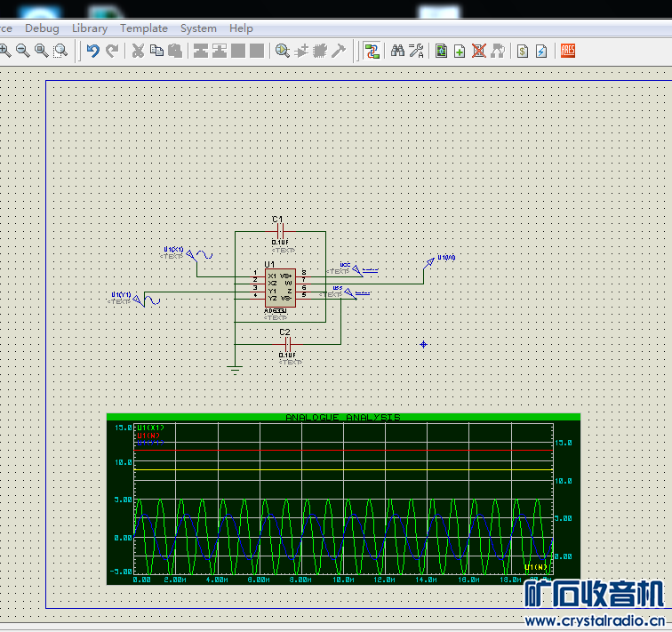The height and width of the screenshot is (632, 672).
Task: Run the Electrical Rule Check icon
Action: 541,51
